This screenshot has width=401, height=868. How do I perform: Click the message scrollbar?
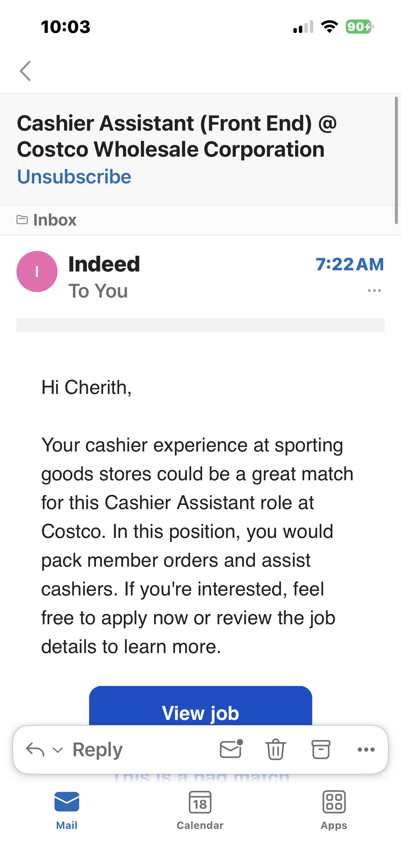click(x=396, y=160)
